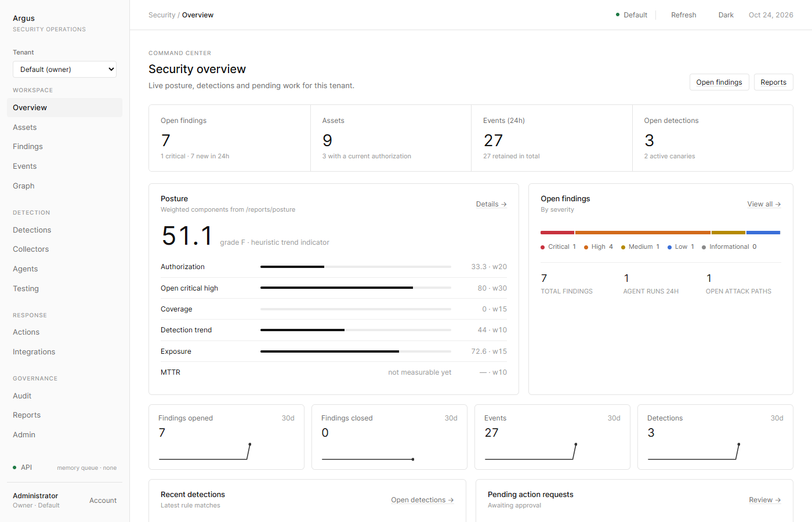Open the Details arrow link in Posture
The height and width of the screenshot is (522, 812).
tap(491, 204)
